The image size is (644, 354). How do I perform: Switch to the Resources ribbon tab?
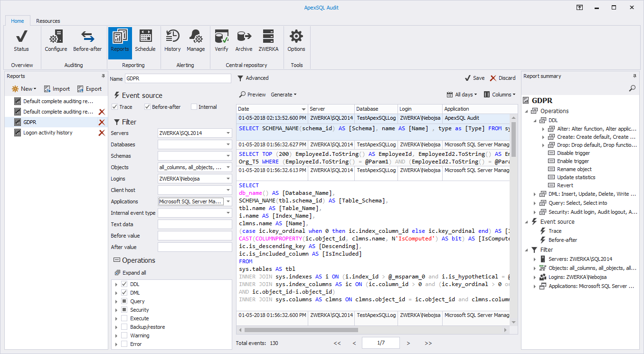(x=48, y=21)
